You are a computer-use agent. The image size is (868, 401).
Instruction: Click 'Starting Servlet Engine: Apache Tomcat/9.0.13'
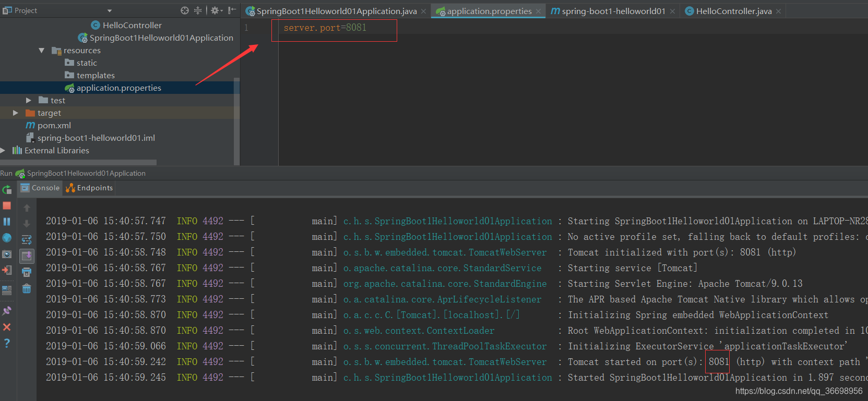[685, 284]
